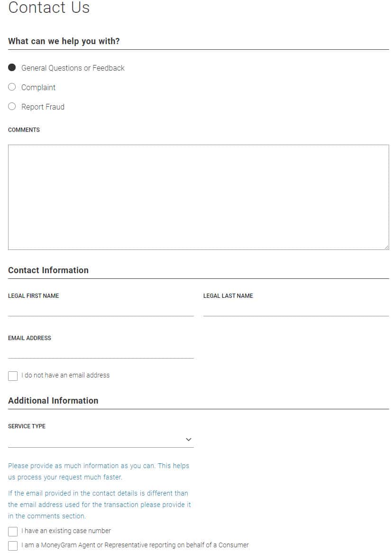This screenshot has height=553, width=392.
Task: Tick the existing case number checkbox
Action: point(13,532)
